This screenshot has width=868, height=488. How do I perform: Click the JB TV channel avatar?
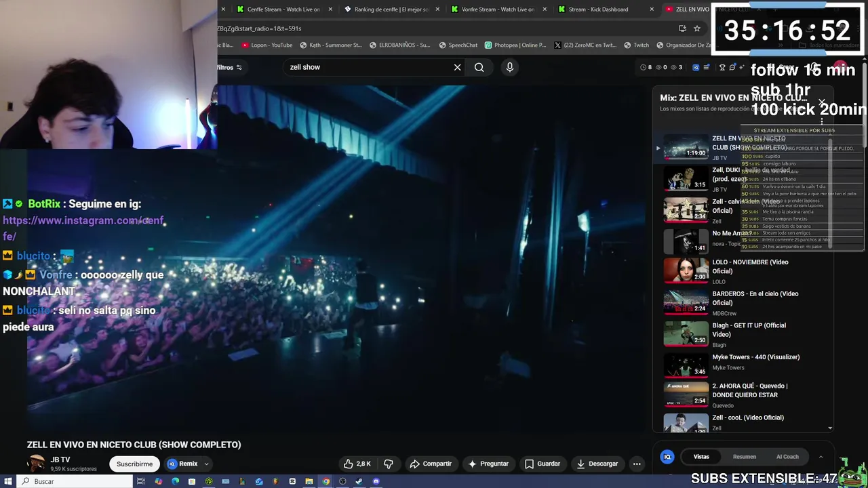click(x=37, y=464)
